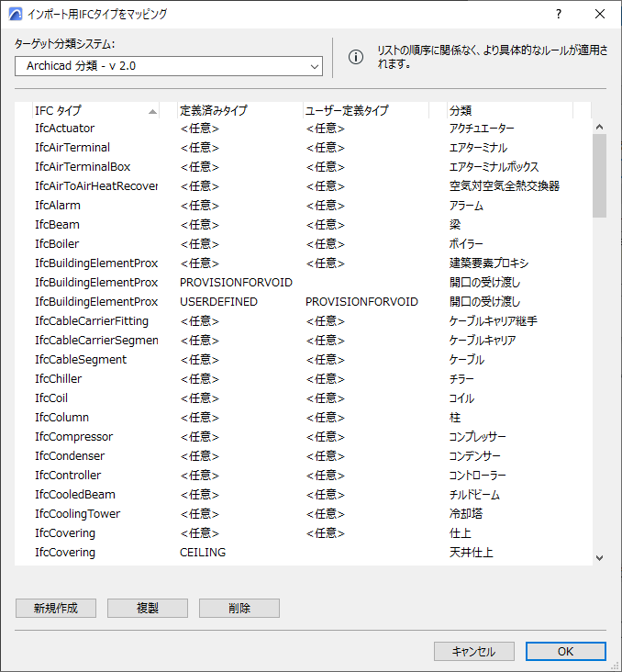This screenshot has height=672, width=622.
Task: Select the IfcActuator row
Action: 304,129
